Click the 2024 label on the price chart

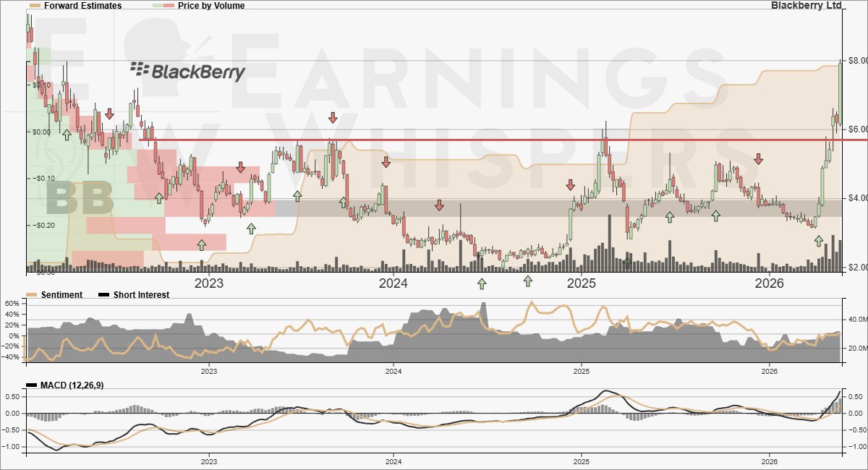click(393, 283)
